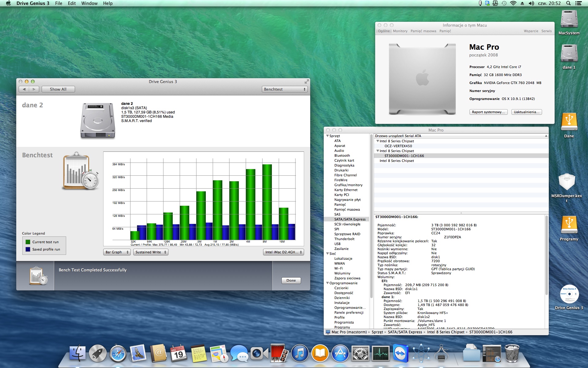
Task: Select the MSRDumper.kext file on desktop
Action: coord(567,182)
